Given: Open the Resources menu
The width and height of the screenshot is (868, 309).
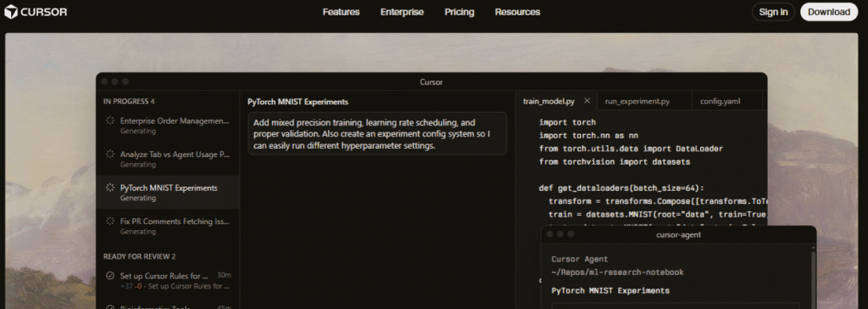Looking at the screenshot, I should (518, 12).
